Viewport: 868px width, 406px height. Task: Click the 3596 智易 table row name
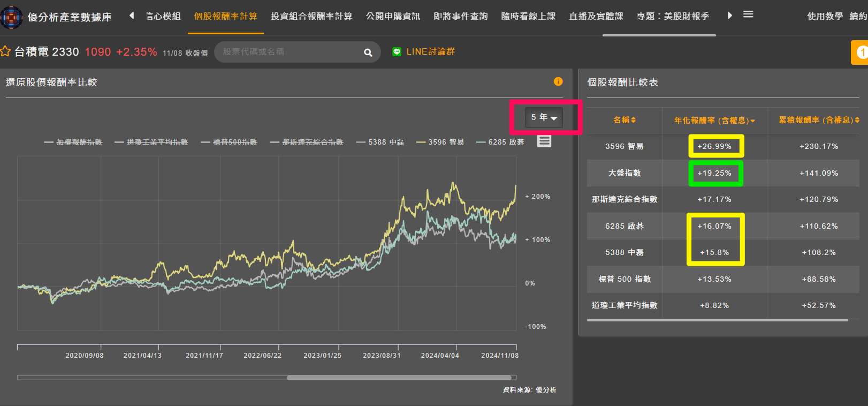click(x=625, y=146)
